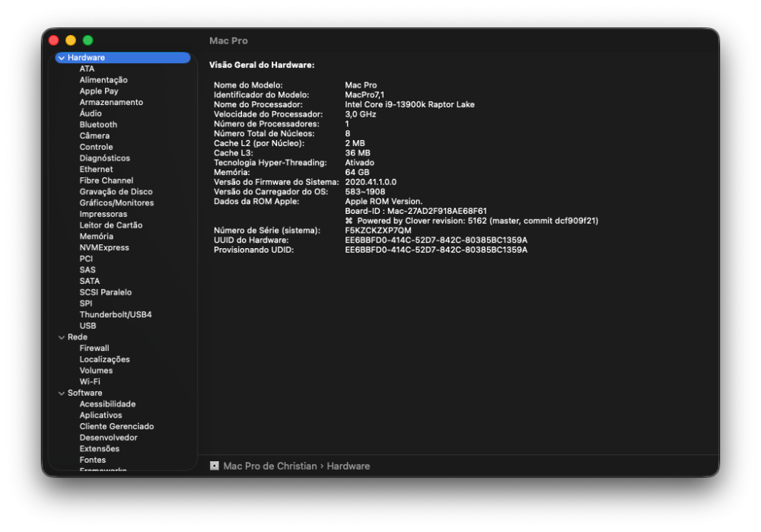Click Rede section label
761x532 pixels.
pyautogui.click(x=77, y=337)
